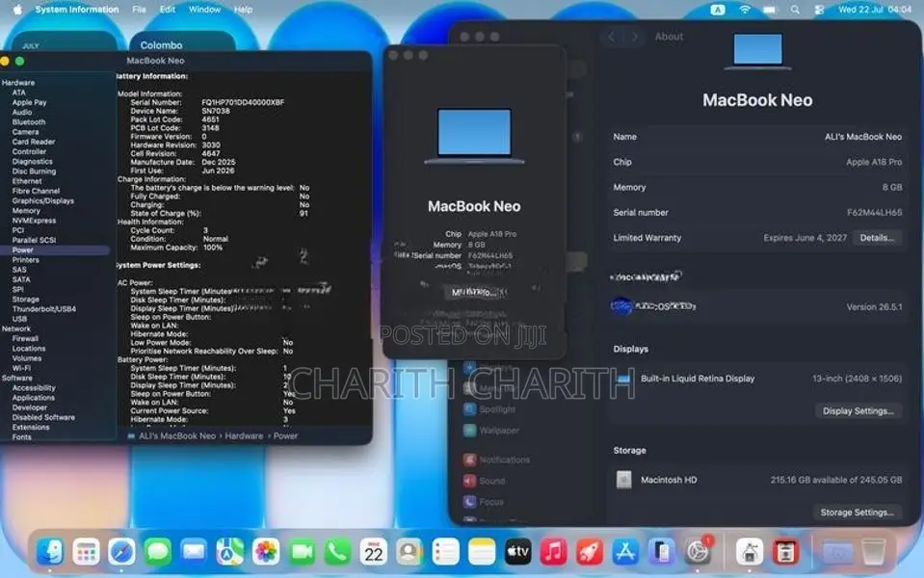924x578 pixels.
Task: Launch Reminders from the Dock
Action: 445,552
